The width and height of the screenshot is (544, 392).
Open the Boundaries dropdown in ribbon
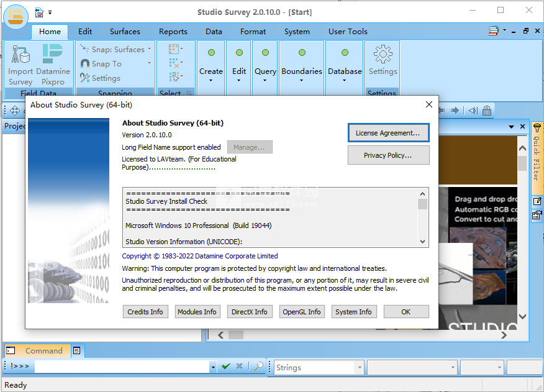[x=301, y=66]
